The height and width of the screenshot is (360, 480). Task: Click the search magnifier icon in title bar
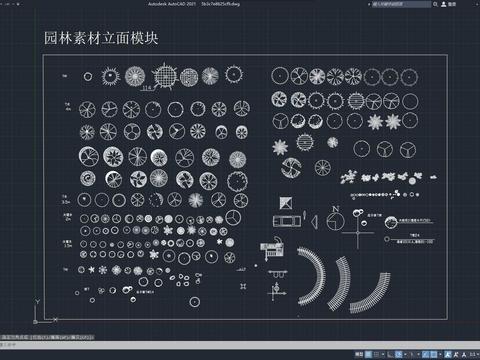click(x=435, y=4)
